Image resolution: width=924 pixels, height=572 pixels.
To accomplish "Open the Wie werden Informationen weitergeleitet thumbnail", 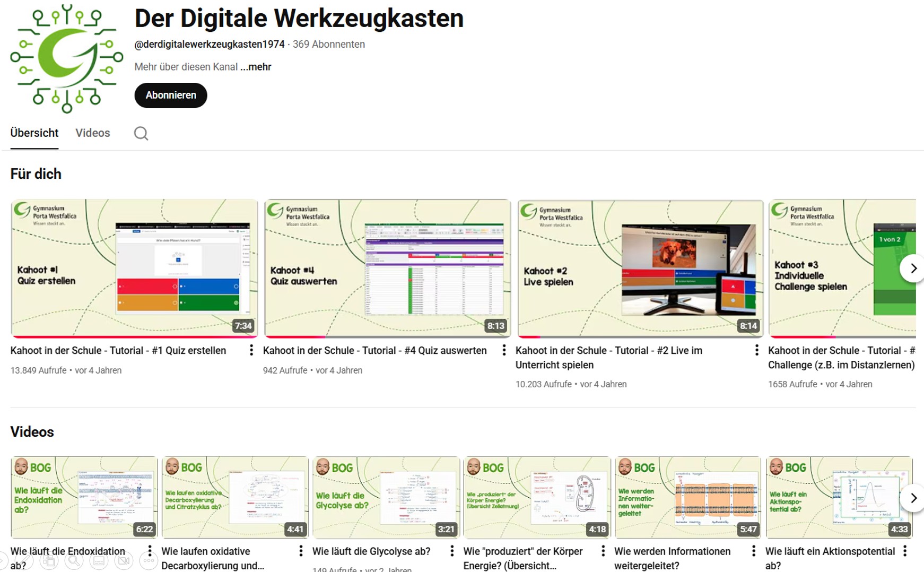I will [x=687, y=497].
